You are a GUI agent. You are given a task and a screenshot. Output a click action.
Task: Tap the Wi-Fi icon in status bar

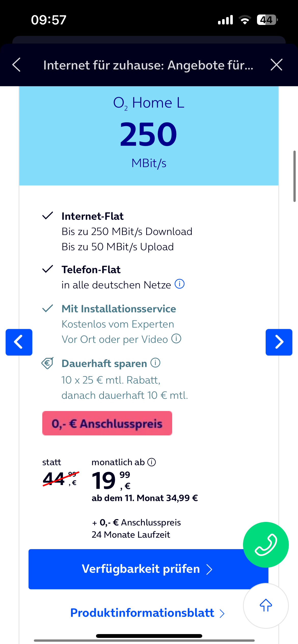click(245, 20)
